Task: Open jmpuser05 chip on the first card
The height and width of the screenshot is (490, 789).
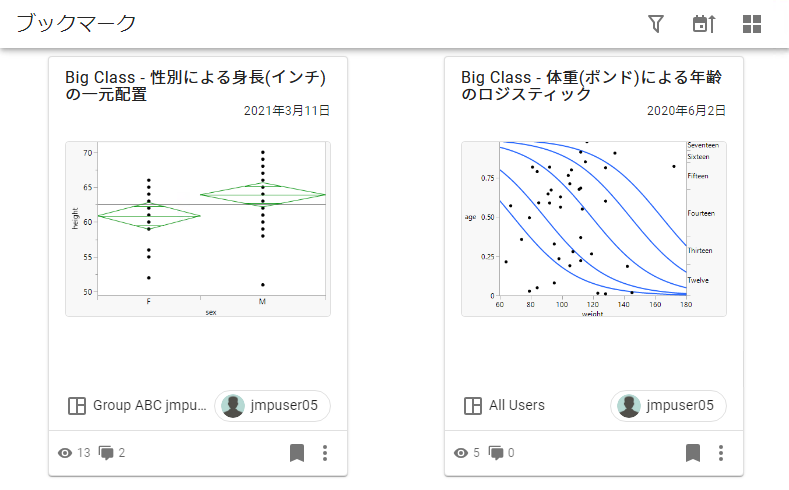Action: (x=272, y=406)
